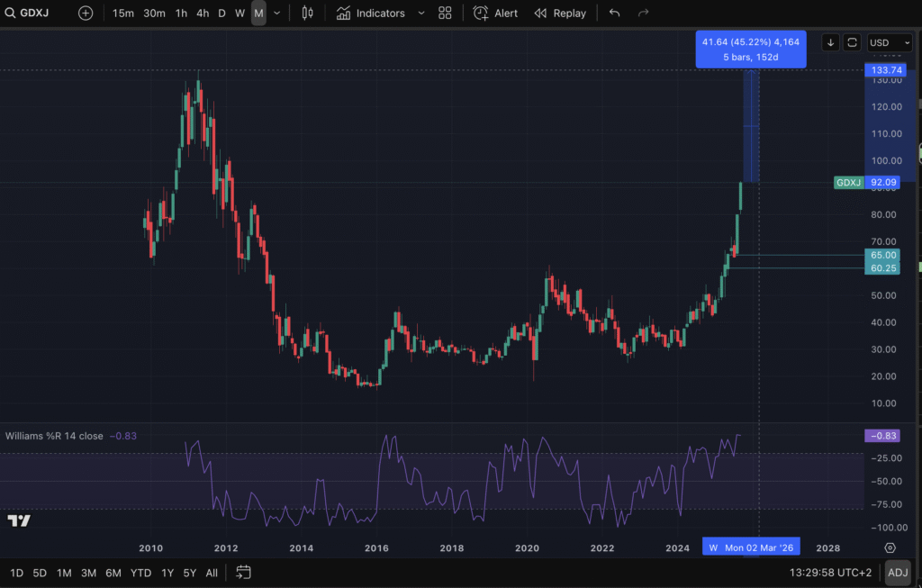Click the undo arrow in the toolbar
Image resolution: width=922 pixels, height=588 pixels.
click(x=614, y=14)
